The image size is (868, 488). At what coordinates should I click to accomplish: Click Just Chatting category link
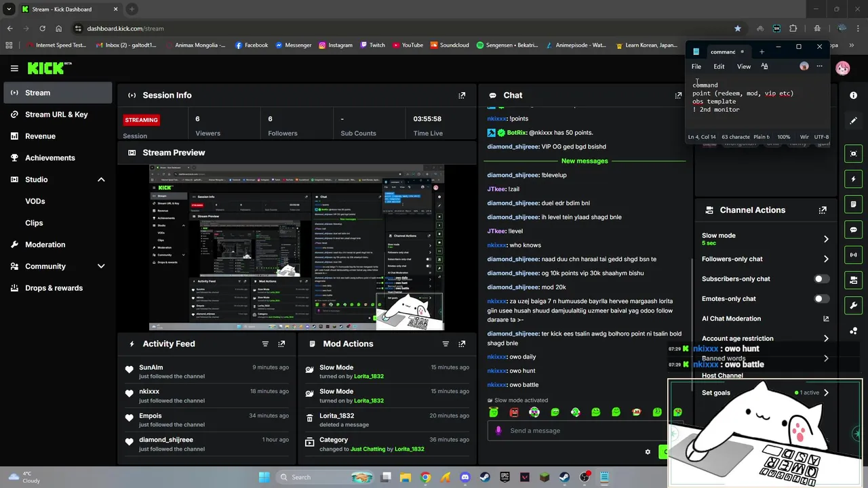(367, 449)
